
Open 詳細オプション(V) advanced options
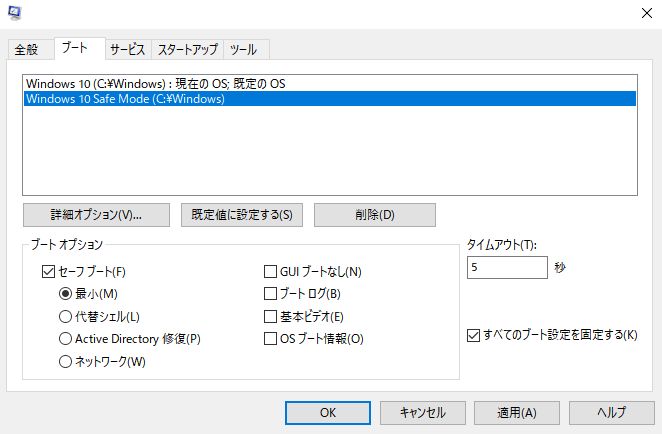point(96,215)
